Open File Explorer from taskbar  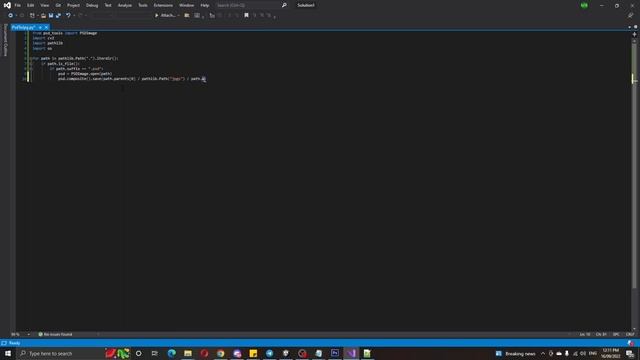[x=188, y=353]
